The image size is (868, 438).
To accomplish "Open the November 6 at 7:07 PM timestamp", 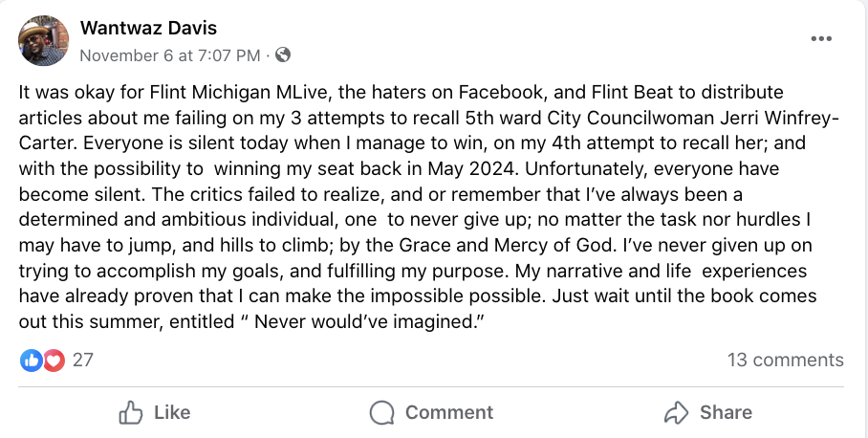I will pos(169,55).
